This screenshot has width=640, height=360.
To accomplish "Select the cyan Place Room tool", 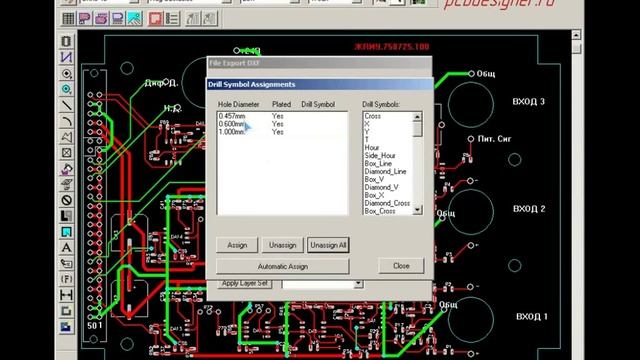I will tap(67, 232).
